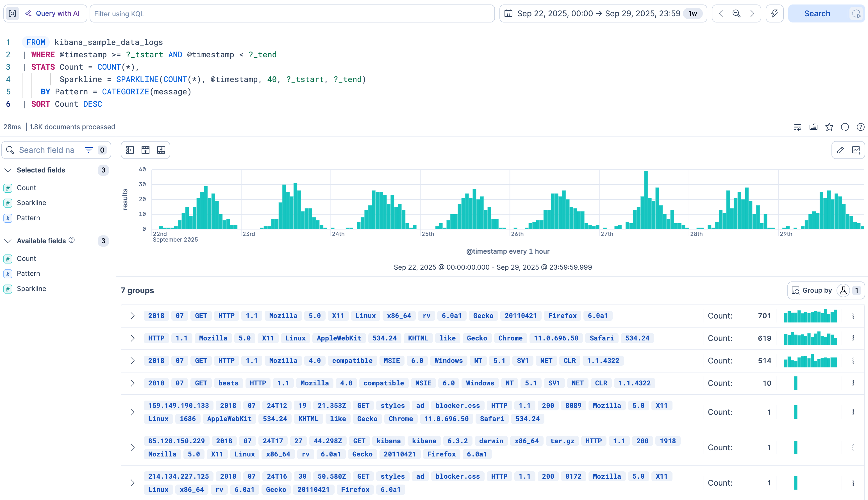
Task: Open ES|QL help icon
Action: (x=860, y=127)
